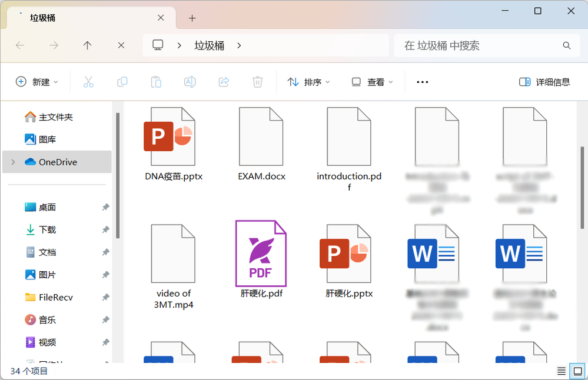Open 下载 in the sidebar
Viewport: 588px width, 380px height.
(x=41, y=230)
